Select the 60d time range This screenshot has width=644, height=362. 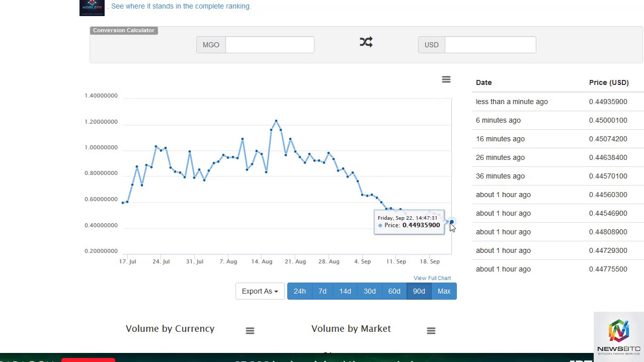394,291
